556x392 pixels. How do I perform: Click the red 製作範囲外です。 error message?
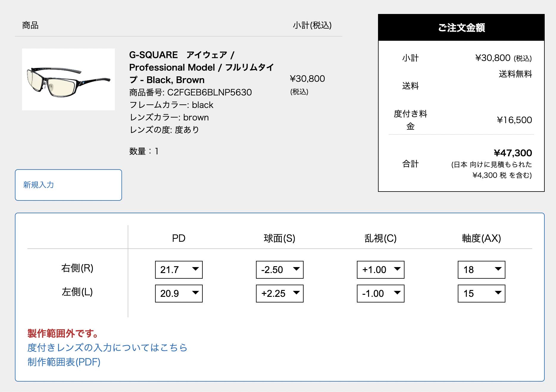[62, 333]
